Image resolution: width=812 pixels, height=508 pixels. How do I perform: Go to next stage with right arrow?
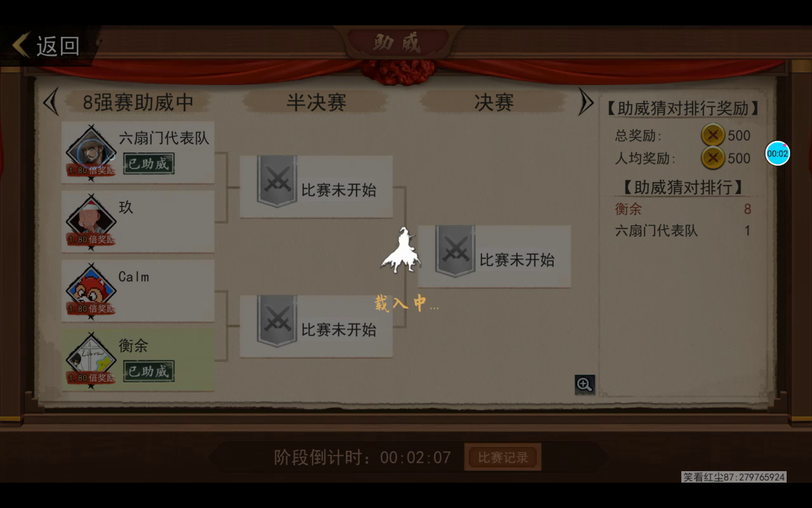tap(586, 102)
